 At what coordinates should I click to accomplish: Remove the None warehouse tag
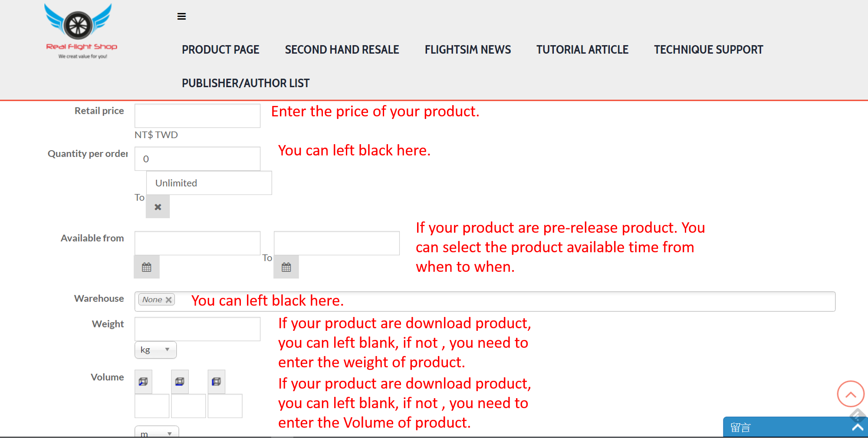click(169, 300)
